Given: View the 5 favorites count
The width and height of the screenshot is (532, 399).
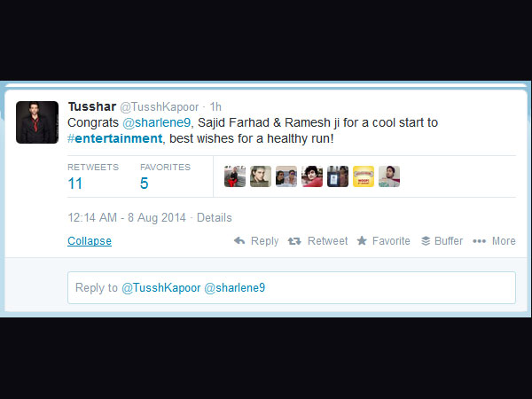Looking at the screenshot, I should point(145,184).
